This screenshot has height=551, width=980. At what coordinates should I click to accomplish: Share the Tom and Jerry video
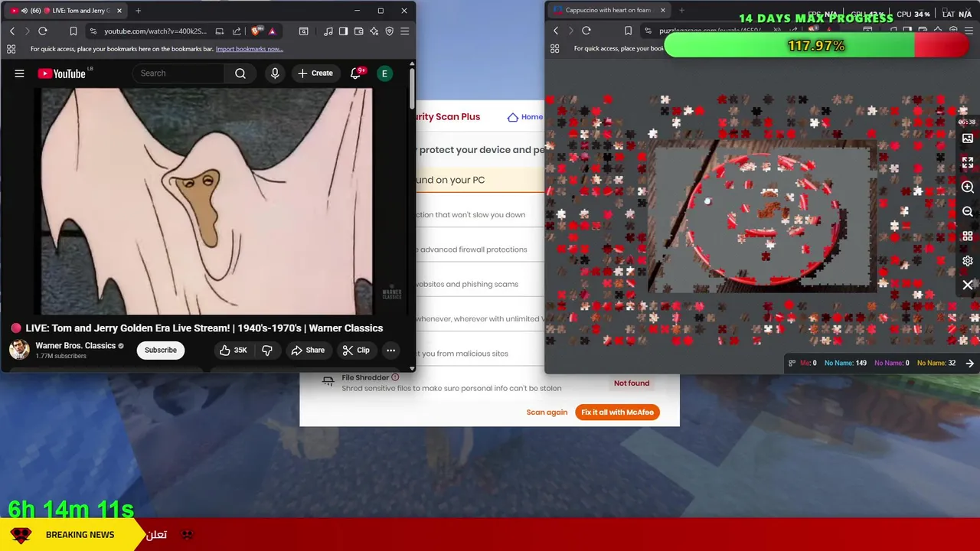(308, 350)
